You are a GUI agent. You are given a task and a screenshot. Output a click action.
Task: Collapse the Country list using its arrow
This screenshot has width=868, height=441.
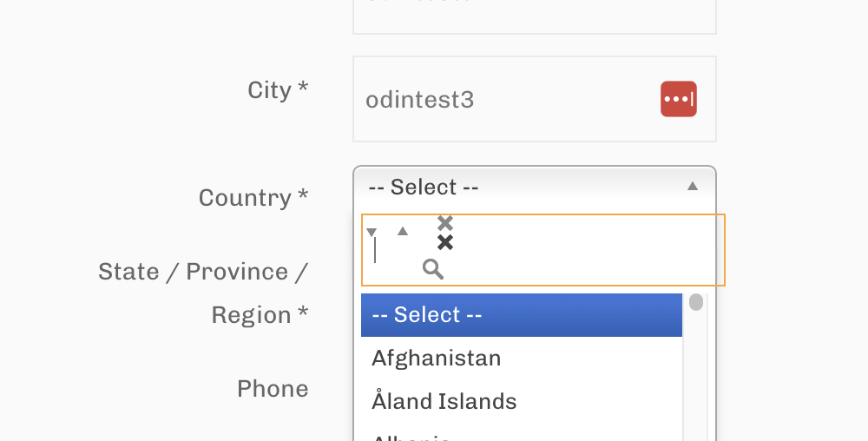(x=692, y=186)
